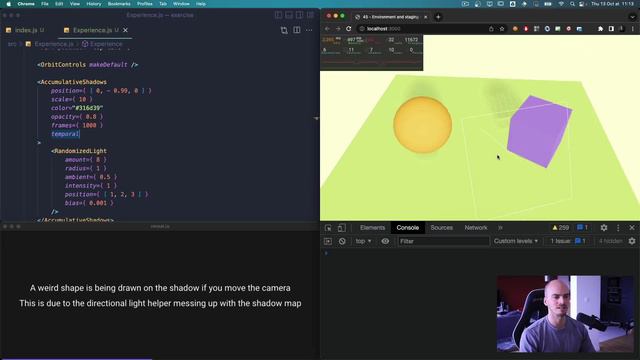
Task: Open DevTools settings gear in tab bar
Action: [604, 228]
